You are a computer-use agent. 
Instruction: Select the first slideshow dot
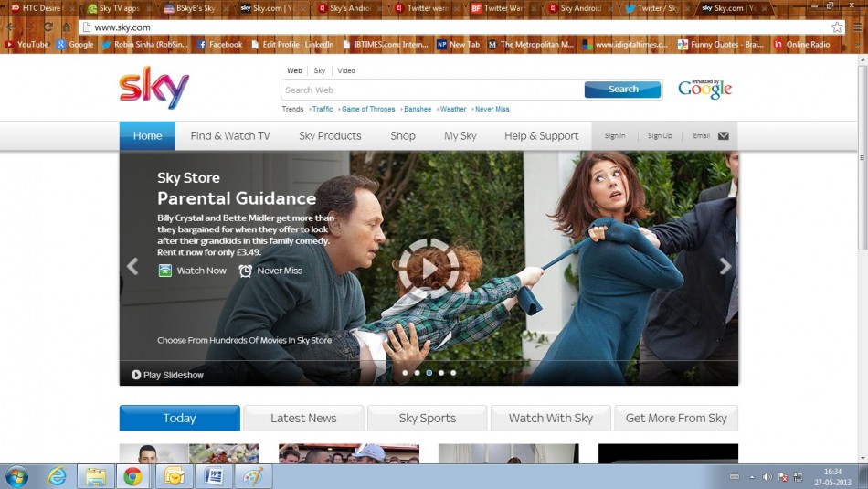pos(405,373)
